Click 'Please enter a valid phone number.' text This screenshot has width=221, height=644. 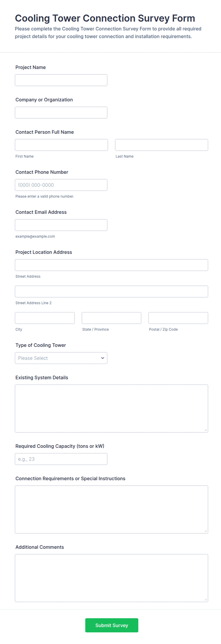[x=45, y=197]
